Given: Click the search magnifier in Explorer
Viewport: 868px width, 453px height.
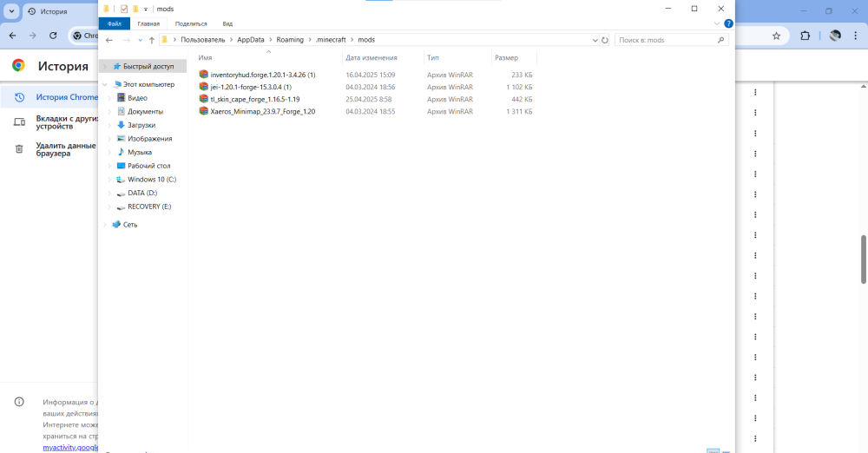Looking at the screenshot, I should click(x=720, y=40).
